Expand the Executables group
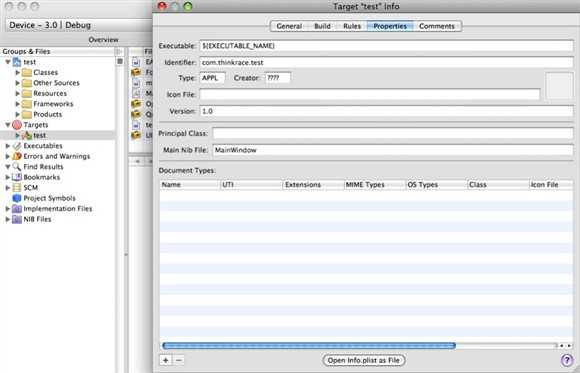Screen dimensions: 580x373 click(8, 146)
